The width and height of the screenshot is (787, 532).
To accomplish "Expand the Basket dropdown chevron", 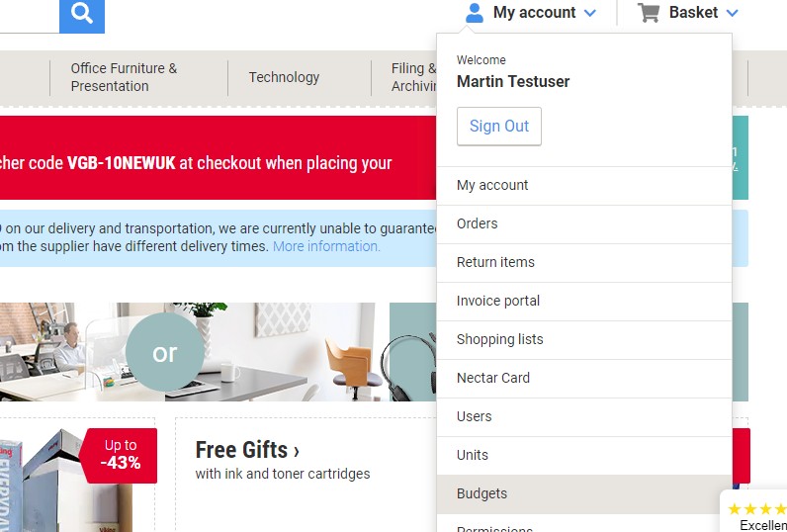I will pyautogui.click(x=732, y=13).
